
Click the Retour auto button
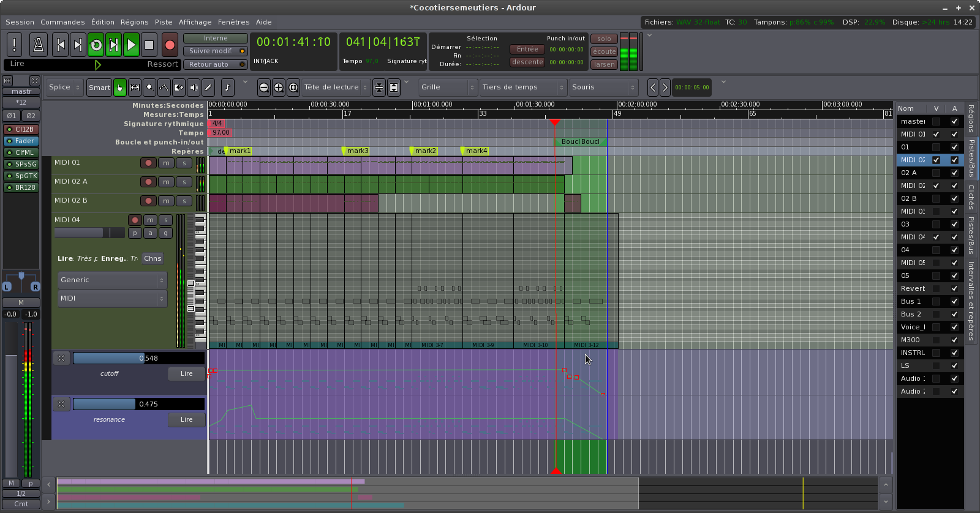coord(215,64)
